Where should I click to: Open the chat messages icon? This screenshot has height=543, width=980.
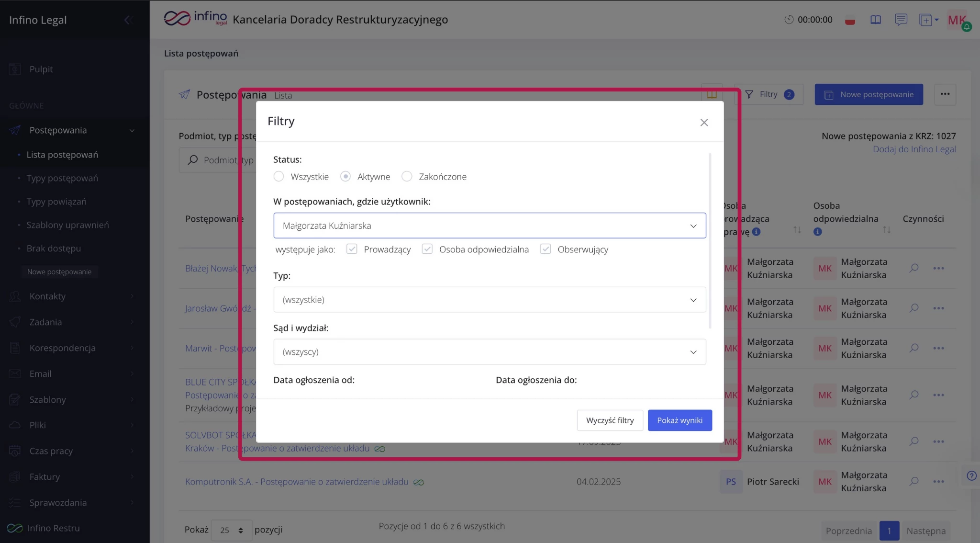[x=901, y=20]
